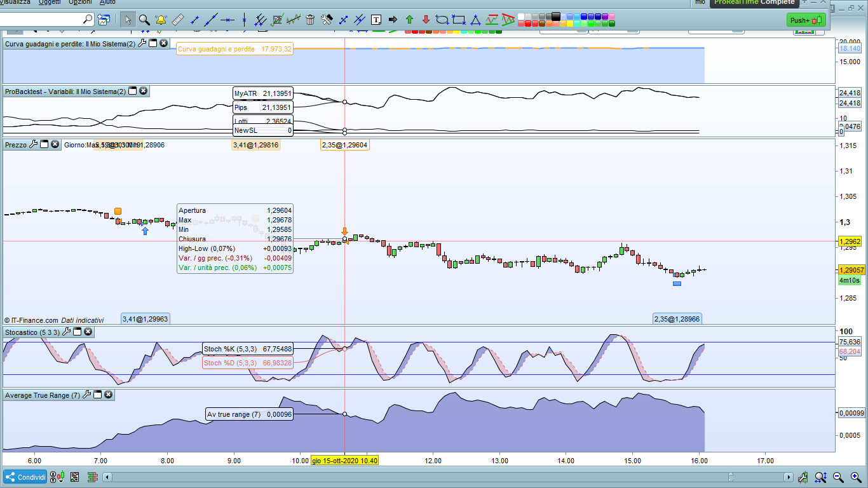The height and width of the screenshot is (488, 868).
Task: Select the rectangle drawing tool
Action: pyautogui.click(x=459, y=20)
